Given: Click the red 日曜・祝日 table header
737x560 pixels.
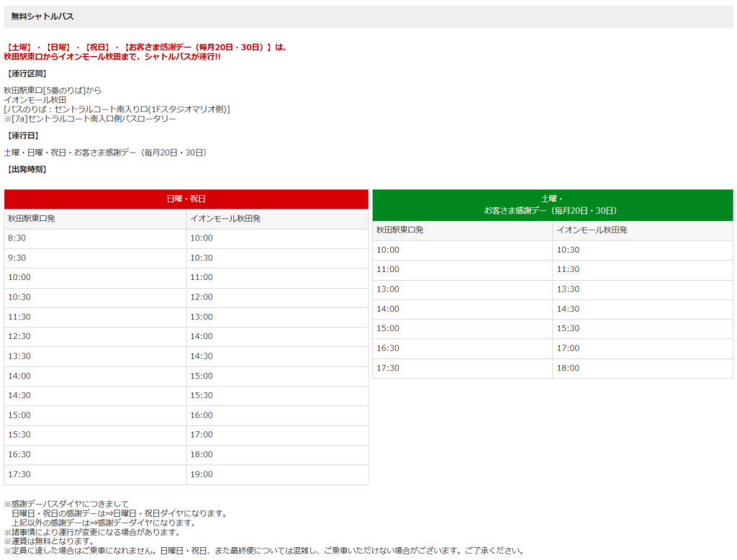Looking at the screenshot, I should coord(186,199).
